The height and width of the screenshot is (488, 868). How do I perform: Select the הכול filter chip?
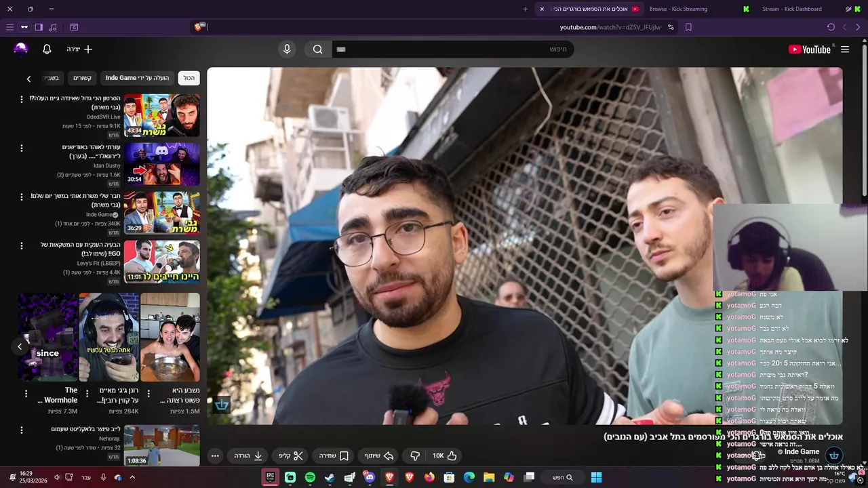tap(189, 78)
